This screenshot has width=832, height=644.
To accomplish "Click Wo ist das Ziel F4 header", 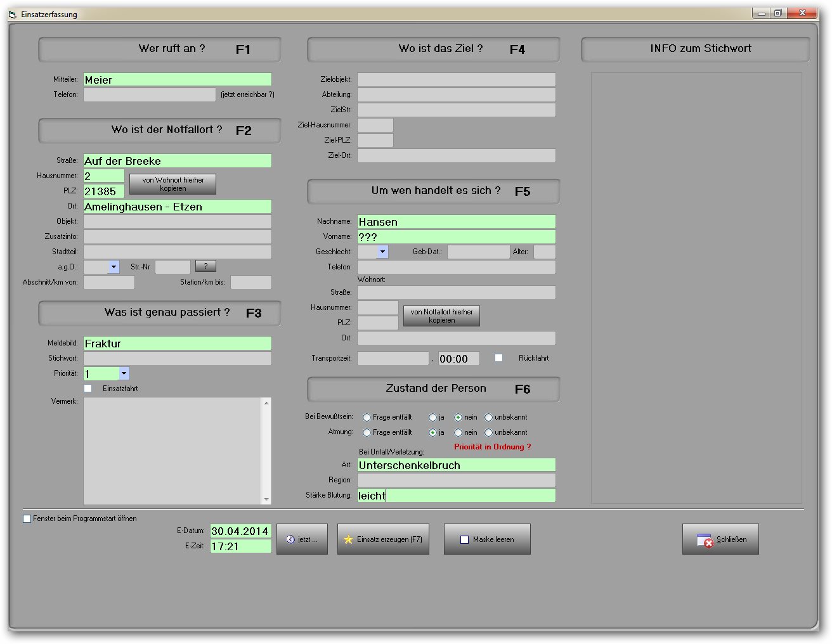I will [x=434, y=49].
